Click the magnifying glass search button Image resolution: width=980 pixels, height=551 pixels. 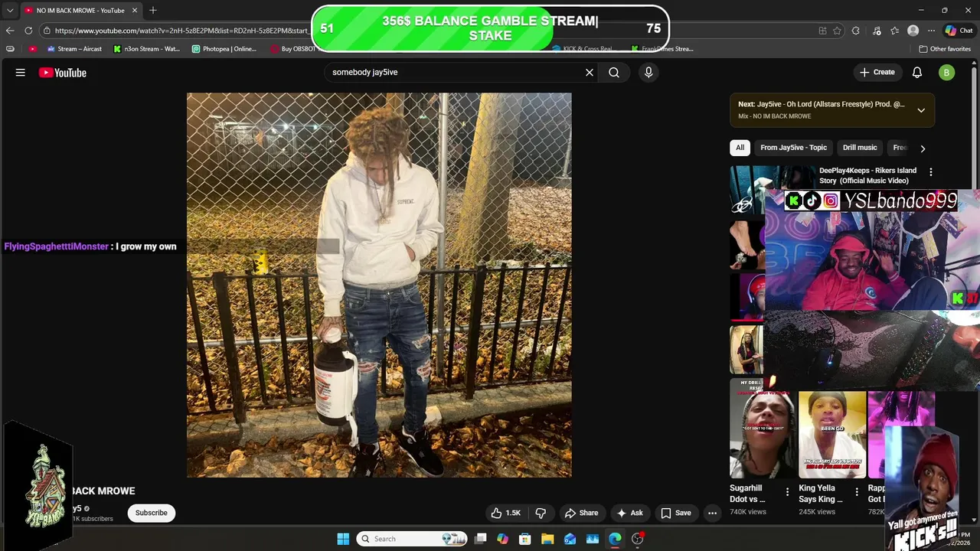coord(614,72)
